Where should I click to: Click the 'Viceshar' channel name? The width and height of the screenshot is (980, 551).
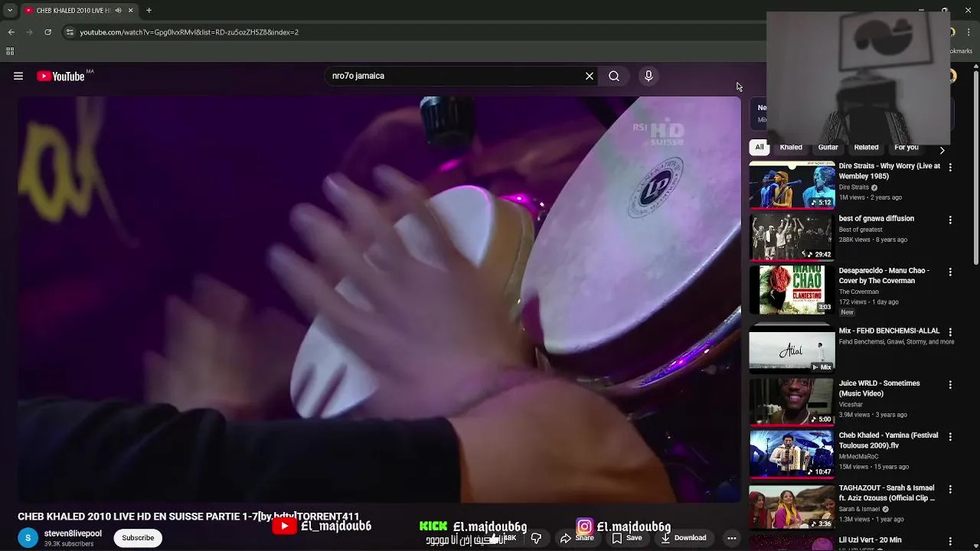point(851,404)
